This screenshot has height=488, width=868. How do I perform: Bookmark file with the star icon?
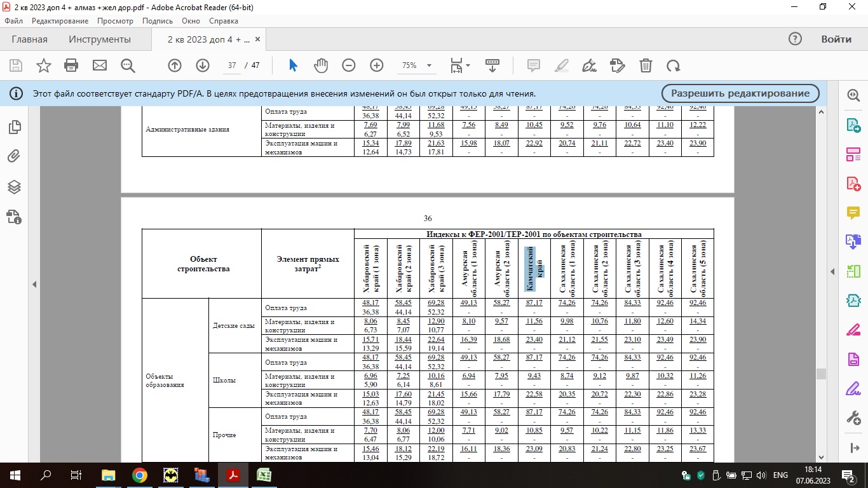tap(43, 65)
